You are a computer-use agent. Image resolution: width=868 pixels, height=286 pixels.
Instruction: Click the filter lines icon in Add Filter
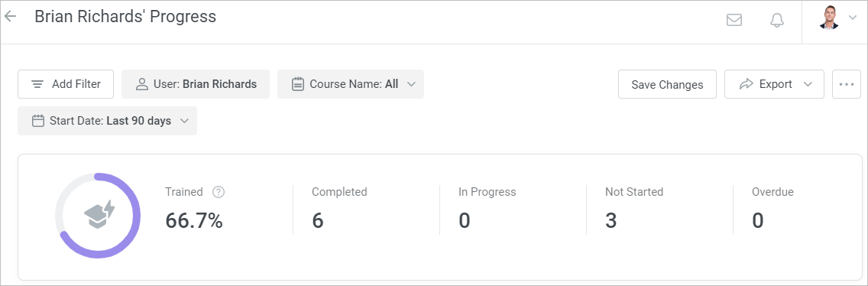pos(37,84)
